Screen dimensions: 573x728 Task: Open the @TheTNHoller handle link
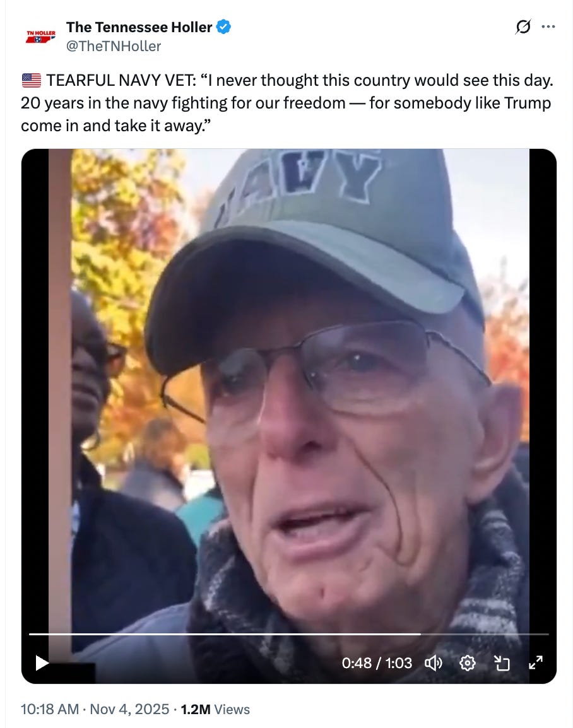114,46
